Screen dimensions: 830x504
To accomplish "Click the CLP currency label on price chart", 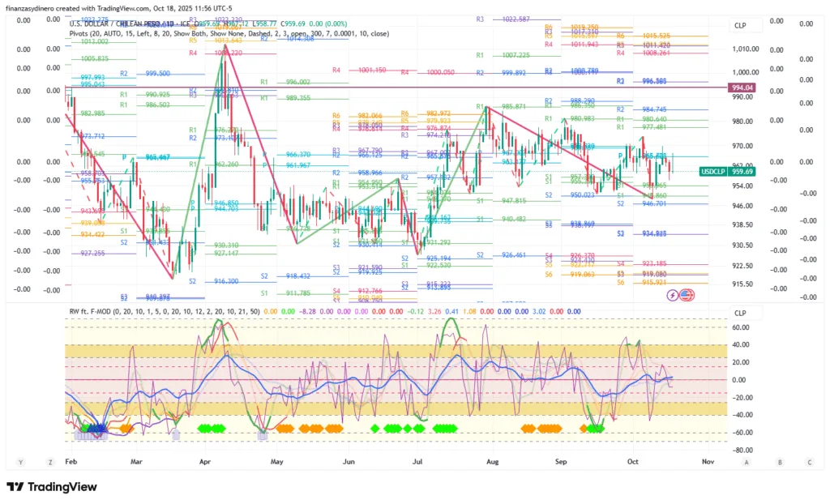I will pyautogui.click(x=740, y=26).
